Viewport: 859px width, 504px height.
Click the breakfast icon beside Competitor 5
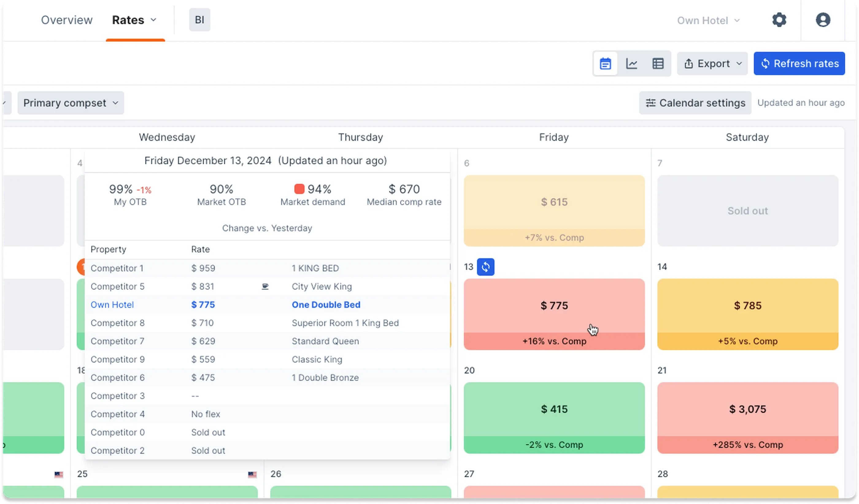pyautogui.click(x=265, y=287)
